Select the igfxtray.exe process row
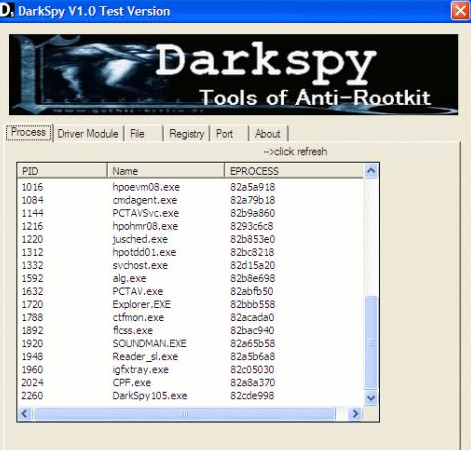Viewport: 471px width, 450px height. pyautogui.click(x=190, y=369)
